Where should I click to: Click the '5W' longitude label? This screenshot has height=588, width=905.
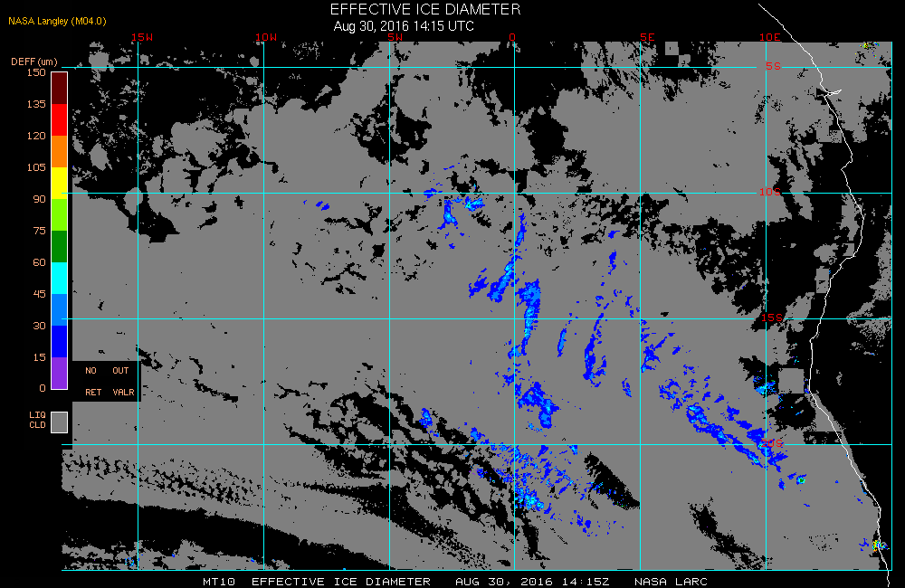click(395, 37)
